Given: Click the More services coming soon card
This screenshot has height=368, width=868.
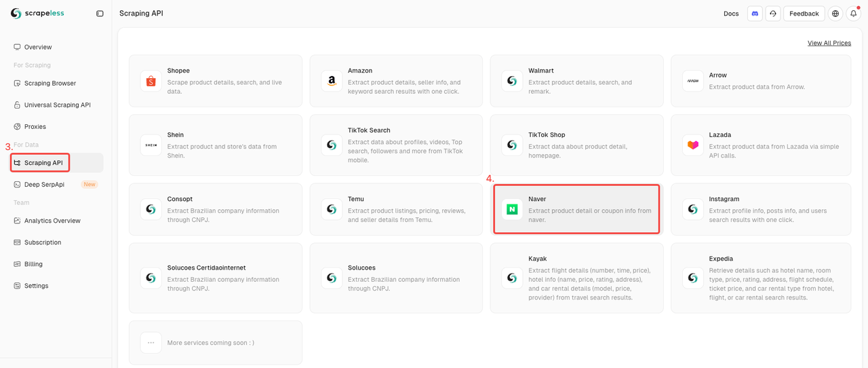Looking at the screenshot, I should pos(216,343).
